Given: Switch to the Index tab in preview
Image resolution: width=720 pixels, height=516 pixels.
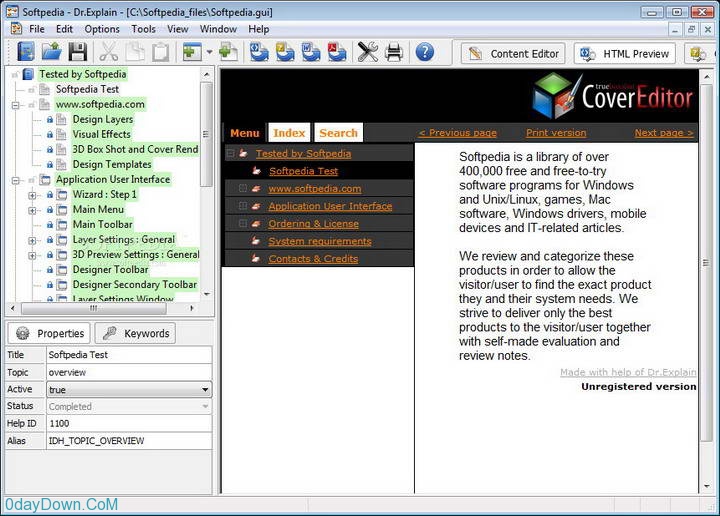Looking at the screenshot, I should [289, 133].
